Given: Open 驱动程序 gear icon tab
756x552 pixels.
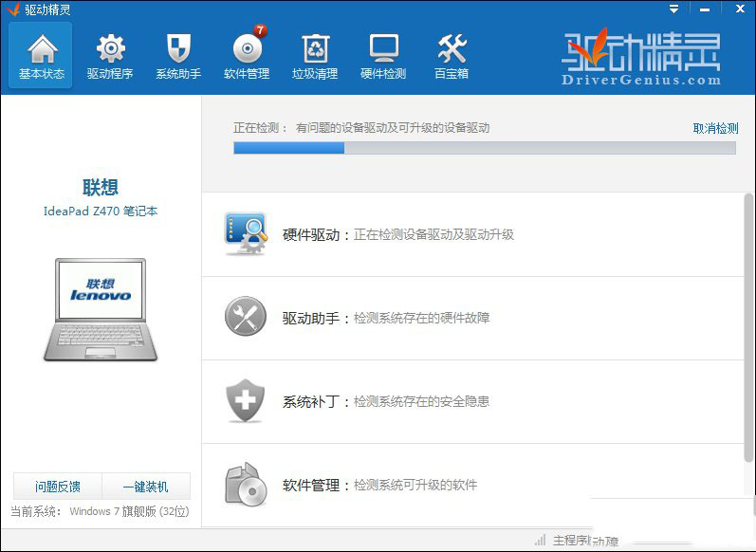Looking at the screenshot, I should tap(110, 55).
